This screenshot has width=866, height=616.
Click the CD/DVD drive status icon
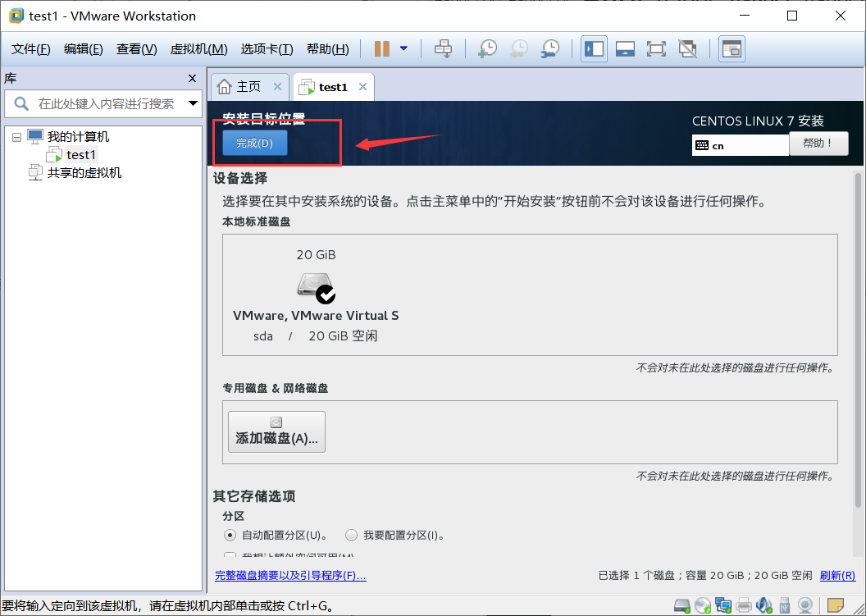[x=703, y=606]
